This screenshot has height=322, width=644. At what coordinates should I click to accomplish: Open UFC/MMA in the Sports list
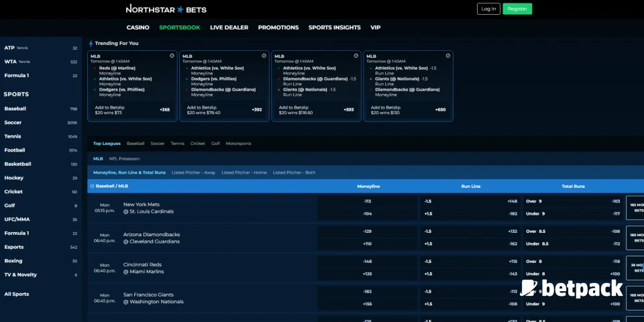tap(41, 219)
